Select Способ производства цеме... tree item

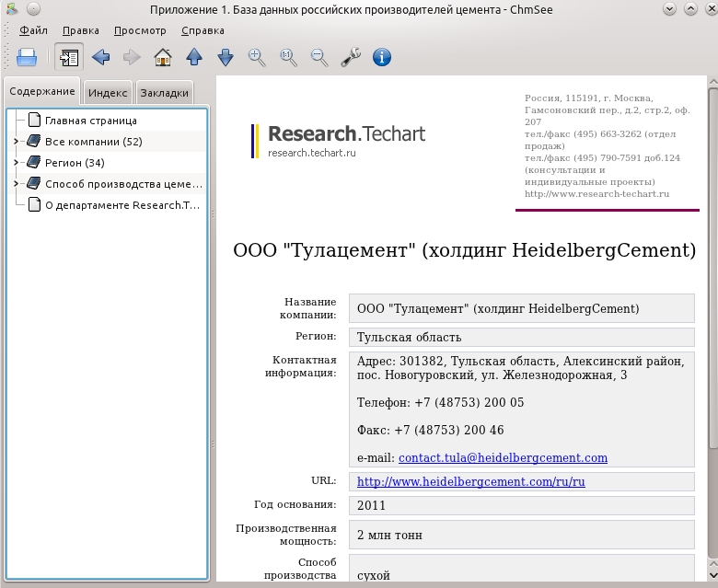coord(123,184)
